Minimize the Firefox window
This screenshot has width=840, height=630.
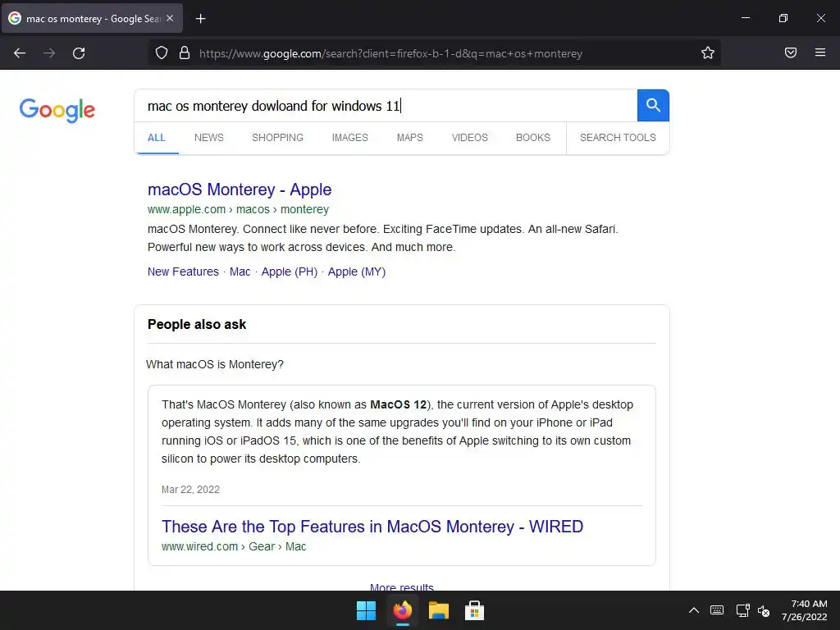[x=745, y=18]
